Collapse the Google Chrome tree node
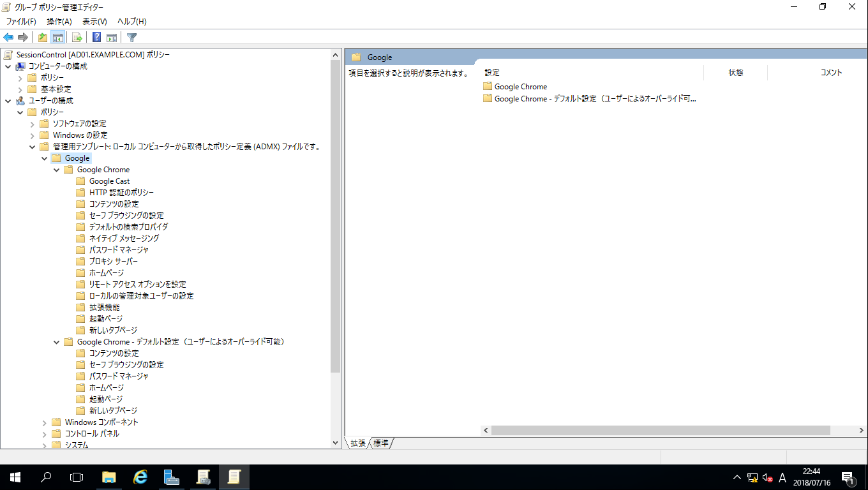Screen dimensions: 868x490 57,170
